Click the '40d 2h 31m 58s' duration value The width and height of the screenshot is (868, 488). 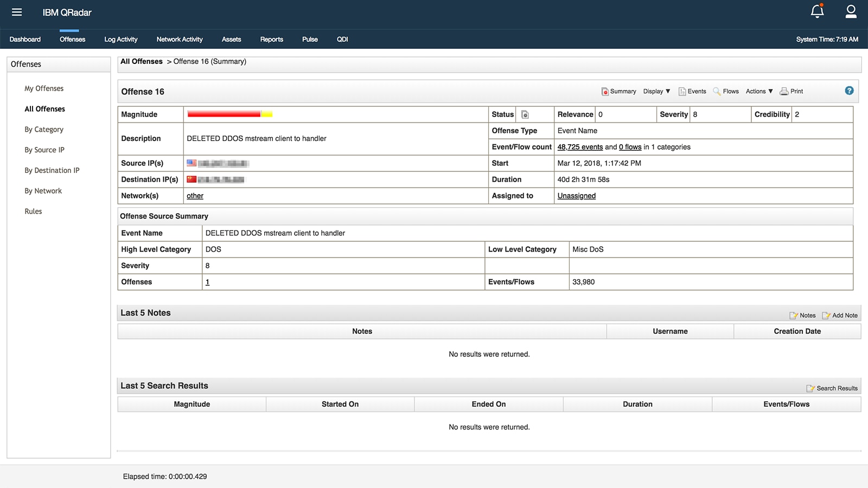click(x=583, y=179)
